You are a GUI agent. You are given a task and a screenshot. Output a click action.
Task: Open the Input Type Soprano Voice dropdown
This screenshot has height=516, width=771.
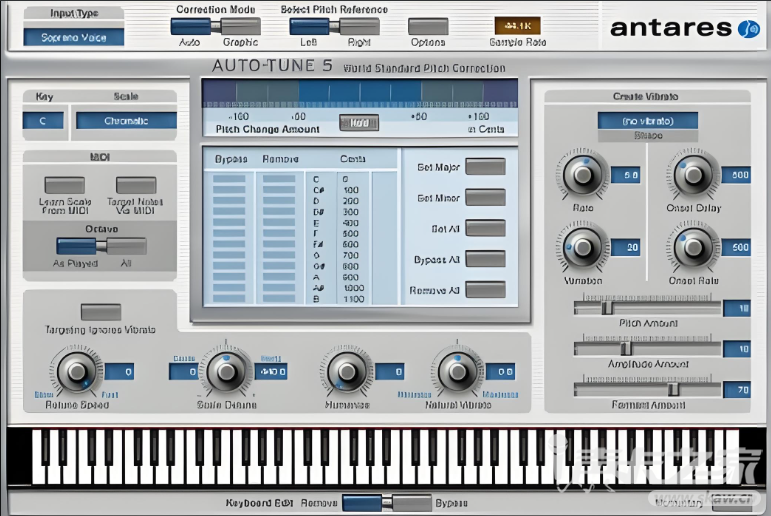click(x=74, y=37)
